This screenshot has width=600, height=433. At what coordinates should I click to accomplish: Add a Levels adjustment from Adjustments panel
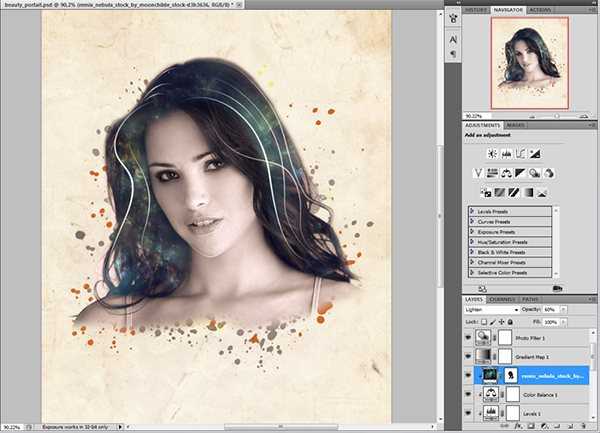(506, 154)
